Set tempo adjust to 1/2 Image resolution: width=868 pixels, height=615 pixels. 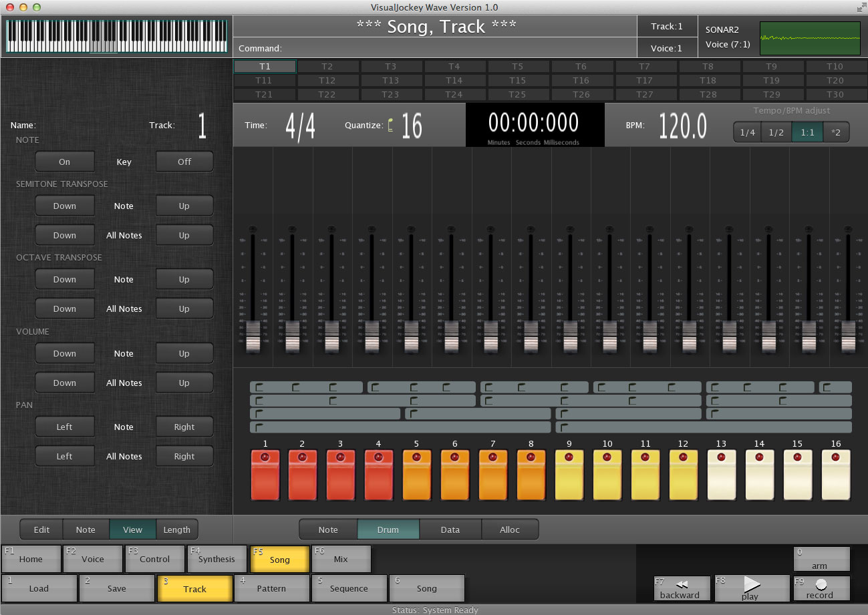[x=776, y=132]
